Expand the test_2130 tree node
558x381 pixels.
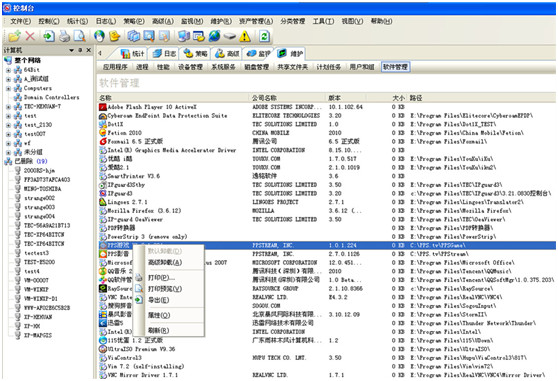click(9, 125)
